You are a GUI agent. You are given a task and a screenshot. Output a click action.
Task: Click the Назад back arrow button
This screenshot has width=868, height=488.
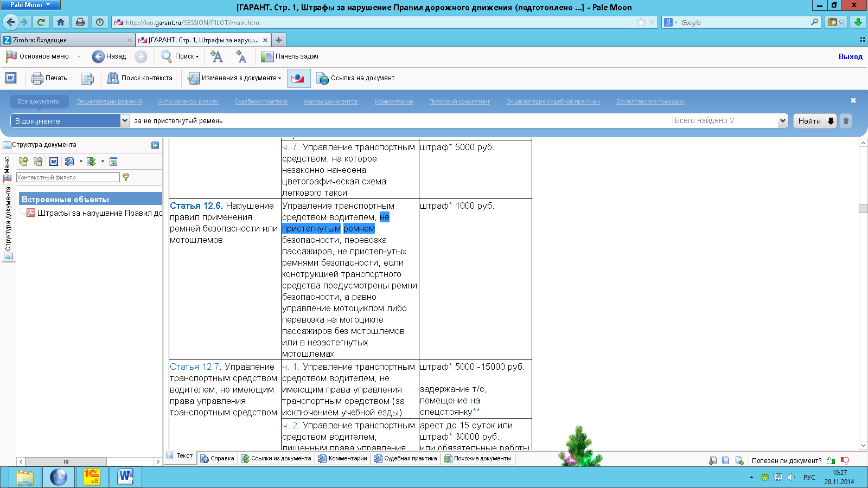pyautogui.click(x=109, y=56)
